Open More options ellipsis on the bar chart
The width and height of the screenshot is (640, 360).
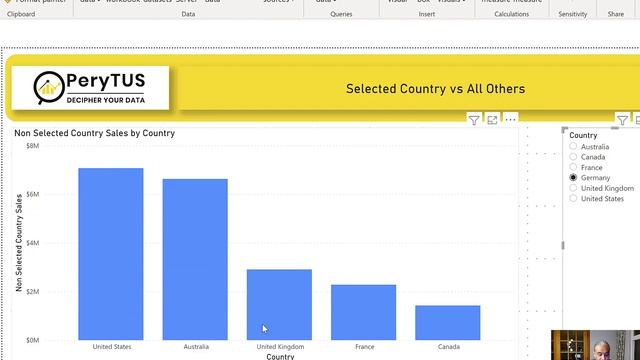510,120
